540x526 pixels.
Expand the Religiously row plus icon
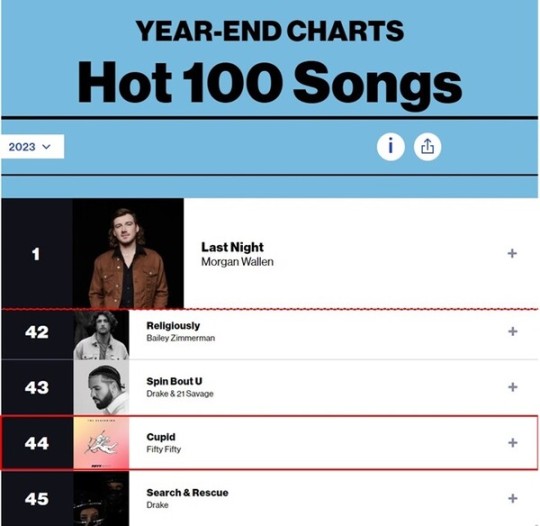(512, 331)
